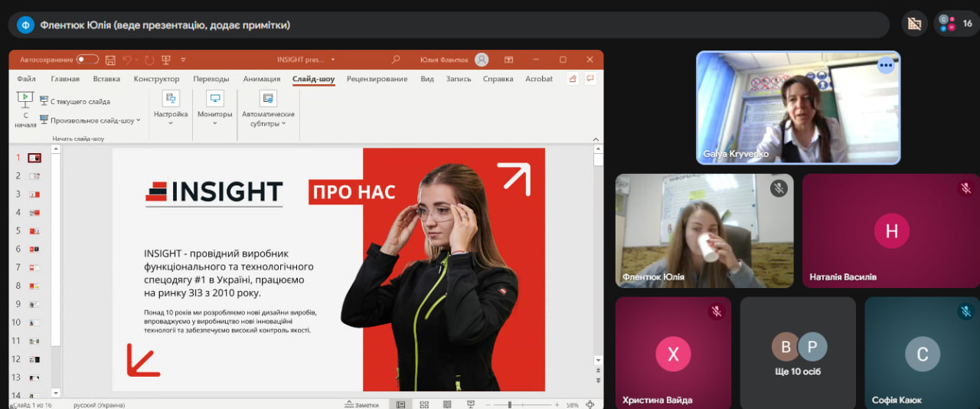Open Автоматические субтитры dropdown
Screen dimensions: 980x409
[x=268, y=109]
